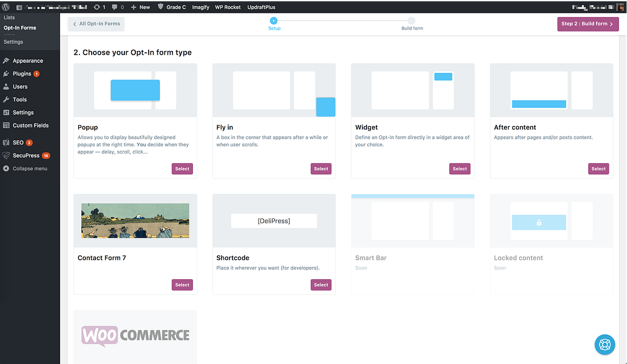Image resolution: width=627 pixels, height=364 pixels.
Task: Click the Widget preview illustration
Action: pyautogui.click(x=413, y=90)
